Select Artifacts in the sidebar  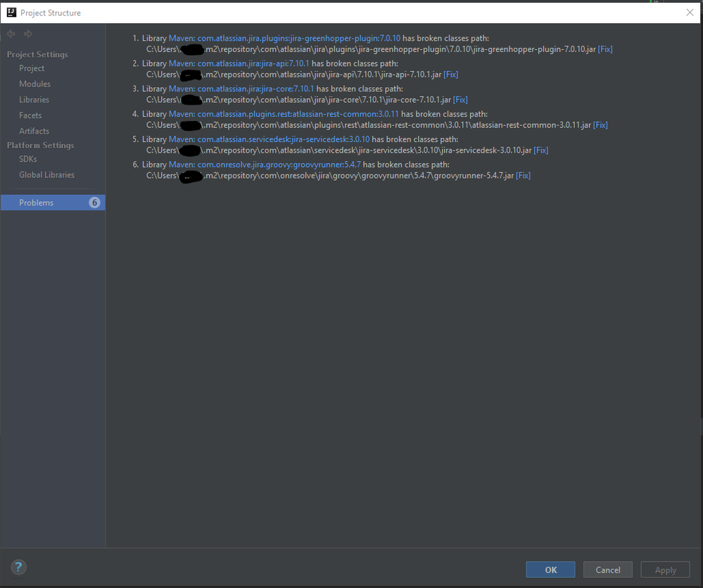[x=34, y=131]
